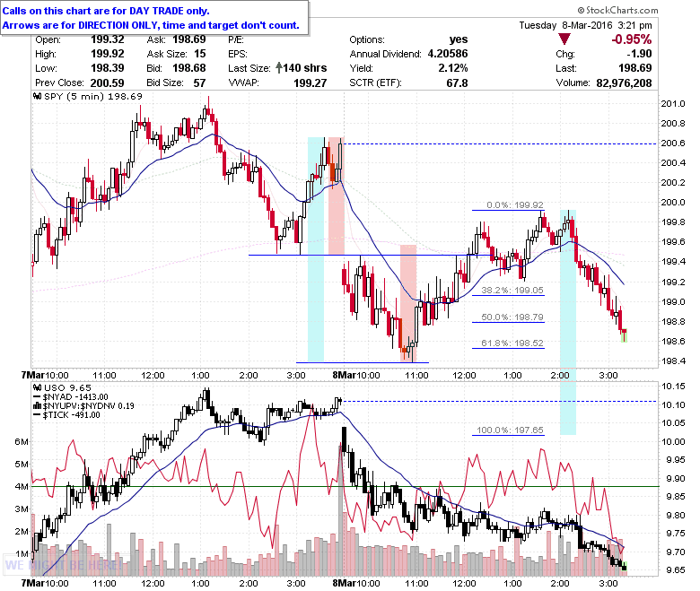The height and width of the screenshot is (591, 700).
Task: Click the '$NYAD -1413.00' legend entry
Action: [75, 397]
